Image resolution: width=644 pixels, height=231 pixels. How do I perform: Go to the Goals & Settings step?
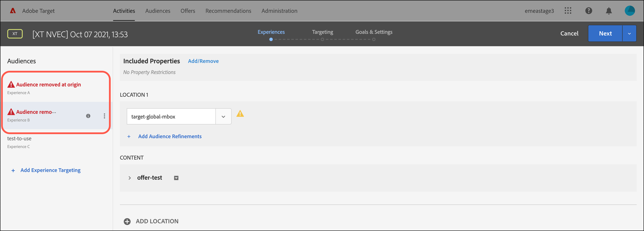click(x=374, y=32)
